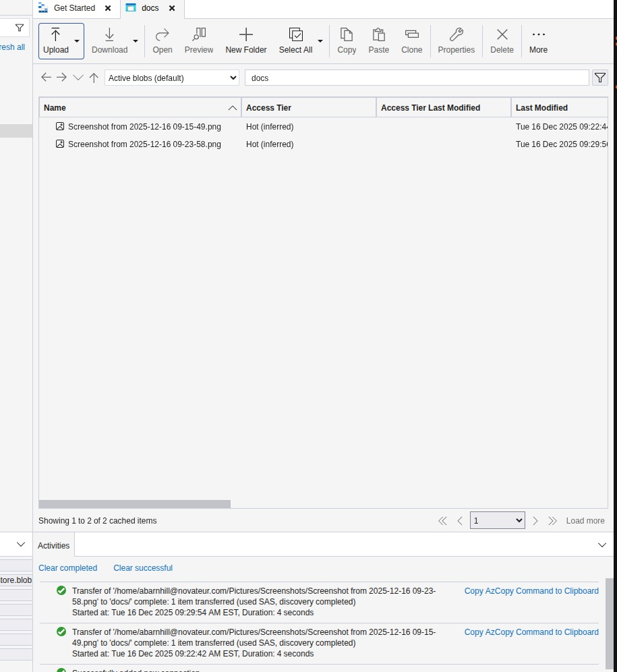Click green check of 09-15-49.png transfer
This screenshot has width=617, height=672.
(61, 632)
